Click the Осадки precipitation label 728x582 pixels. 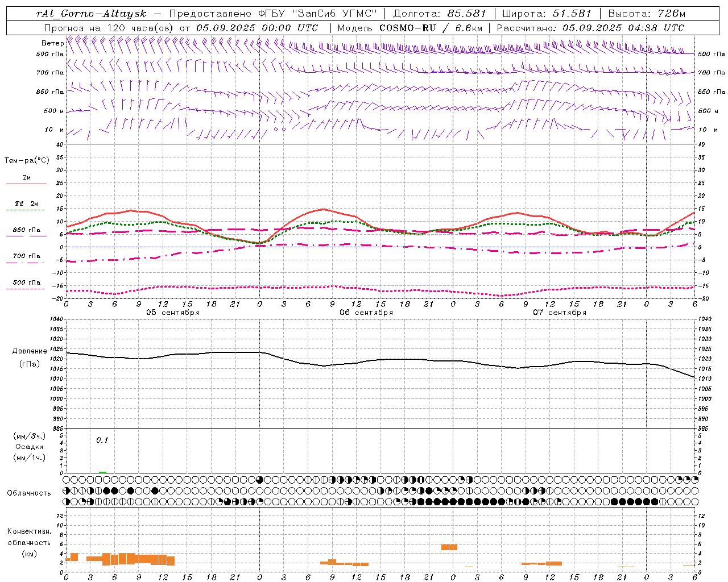[x=30, y=447]
